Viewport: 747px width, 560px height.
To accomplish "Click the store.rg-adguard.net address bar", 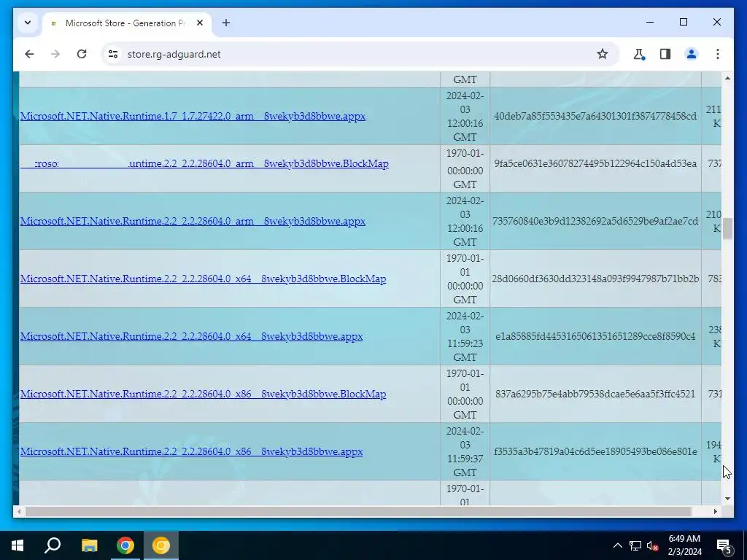I will [x=360, y=54].
